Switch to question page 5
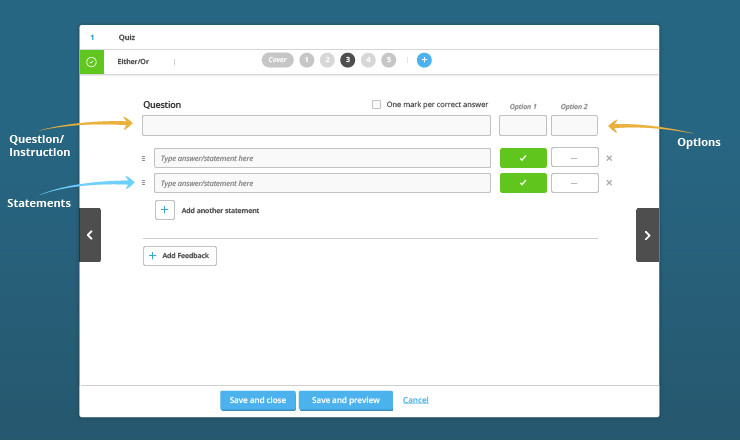 (388, 60)
